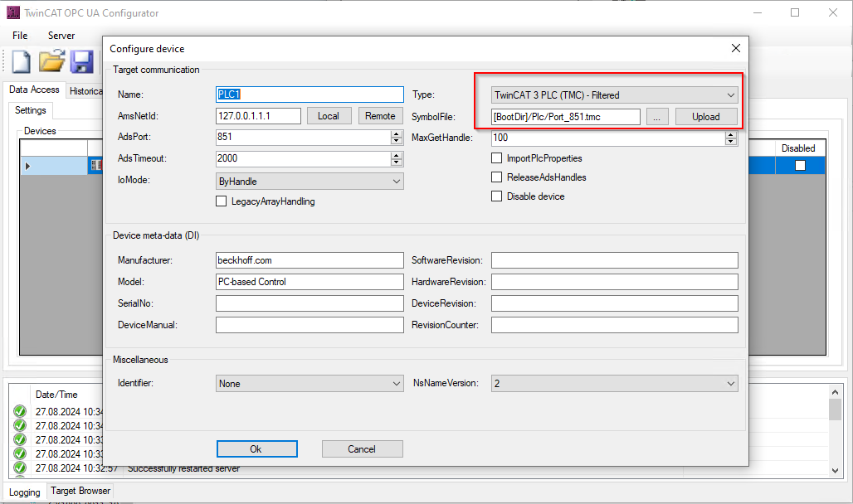Check the LegacyArrayHandling option
This screenshot has height=504, width=853.
point(222,201)
